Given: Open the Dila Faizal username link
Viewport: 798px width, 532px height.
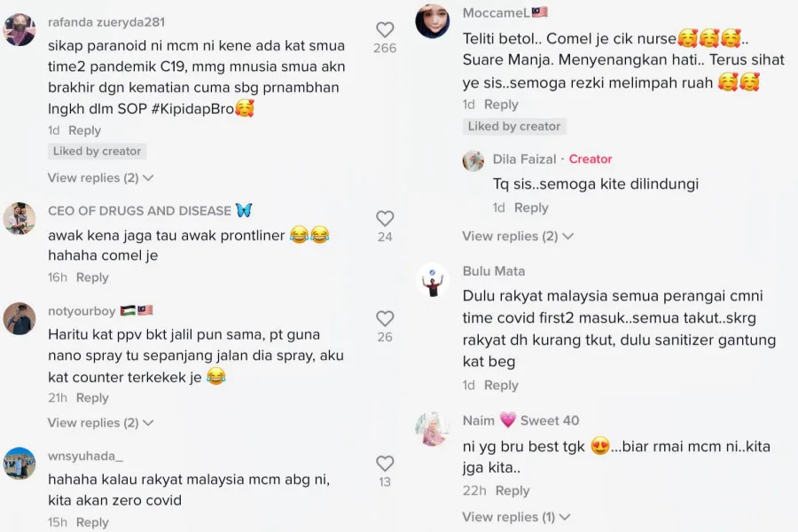Looking at the screenshot, I should pos(525,160).
